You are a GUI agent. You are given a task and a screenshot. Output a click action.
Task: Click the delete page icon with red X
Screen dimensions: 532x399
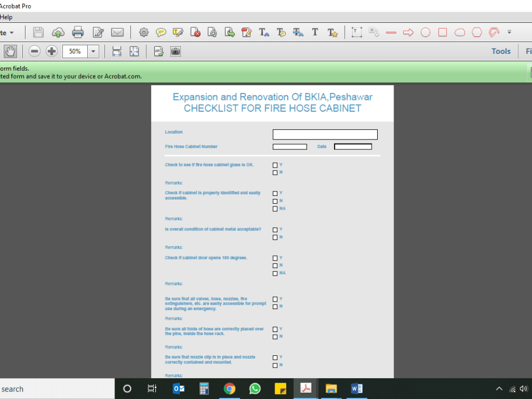coord(195,32)
